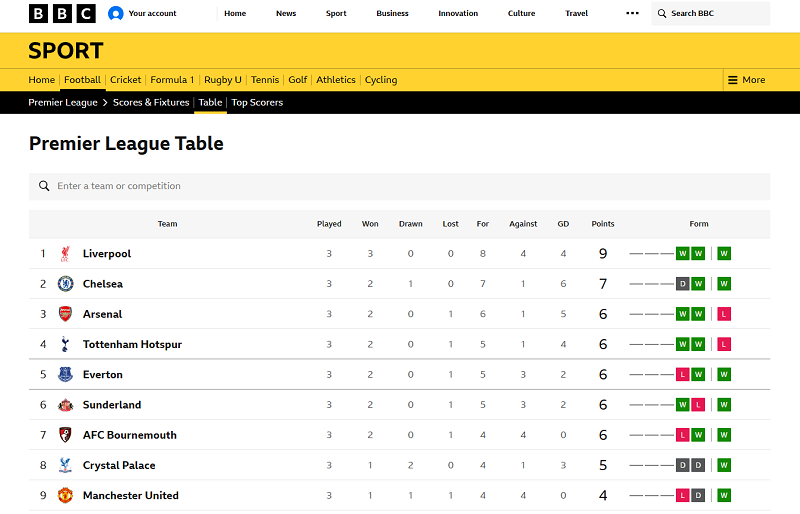This screenshot has width=800, height=514.
Task: Click Everton's first L form badge
Action: click(683, 375)
